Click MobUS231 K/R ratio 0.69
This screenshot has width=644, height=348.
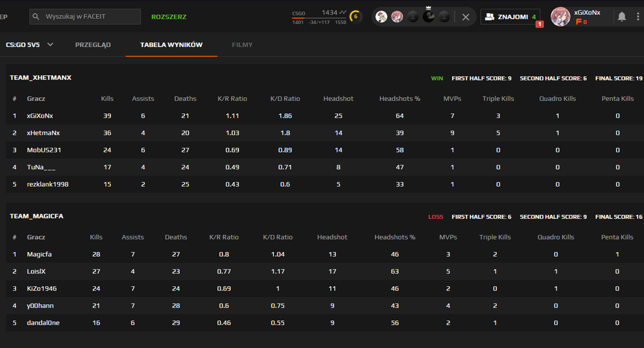[232, 150]
